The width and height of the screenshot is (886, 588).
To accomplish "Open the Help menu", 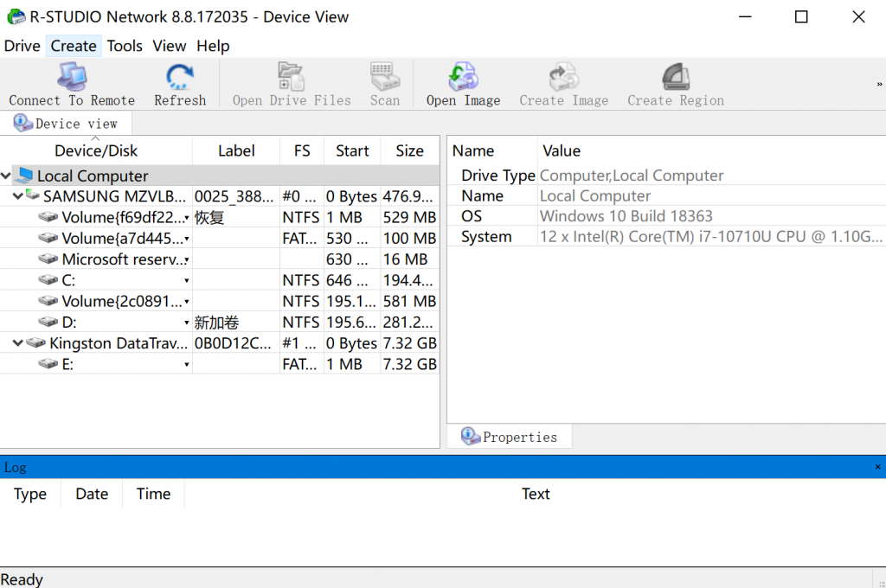I will point(213,46).
